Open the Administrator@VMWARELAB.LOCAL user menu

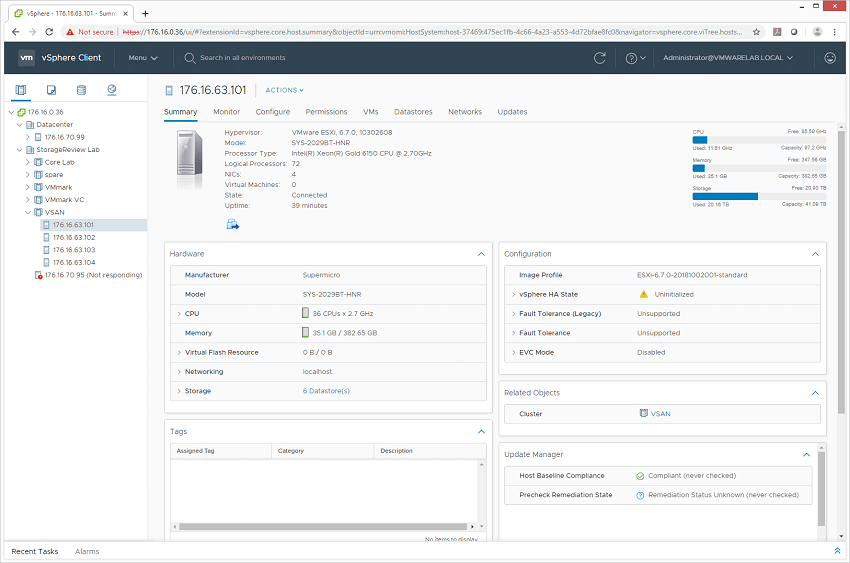coord(727,57)
